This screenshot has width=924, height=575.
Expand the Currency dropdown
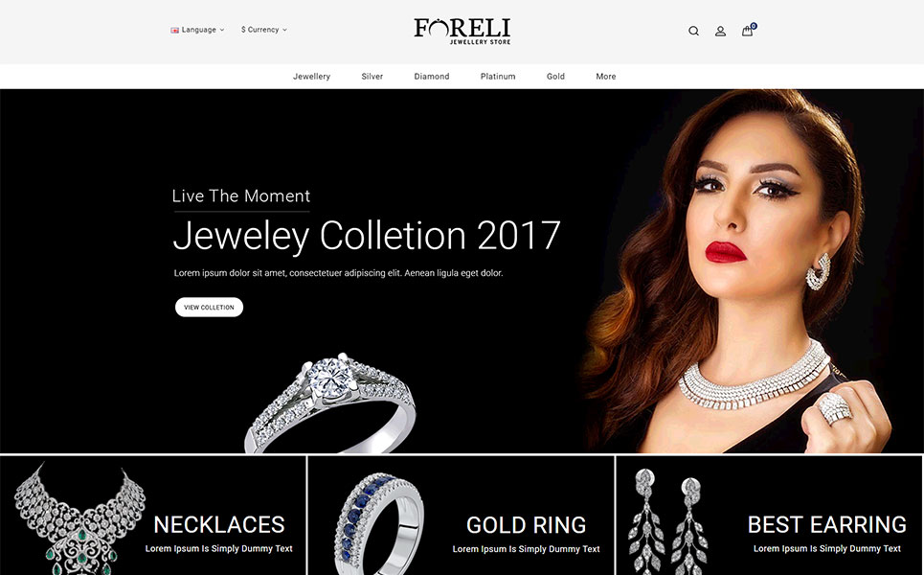(x=264, y=30)
